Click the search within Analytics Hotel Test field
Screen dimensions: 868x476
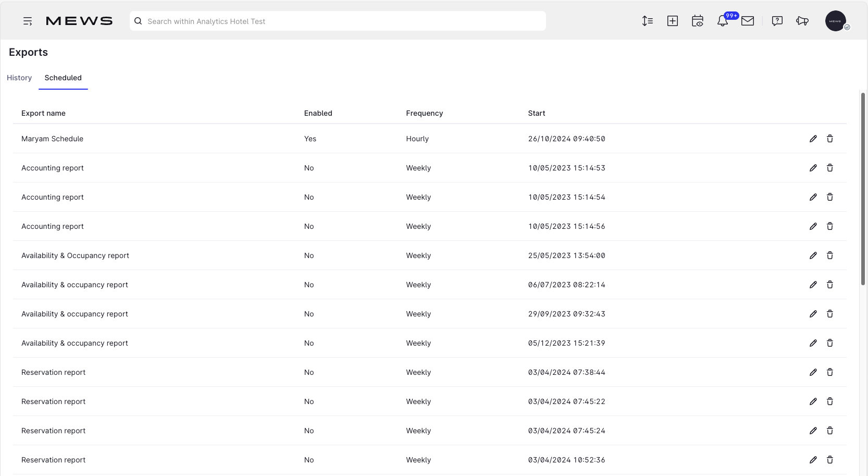337,21
